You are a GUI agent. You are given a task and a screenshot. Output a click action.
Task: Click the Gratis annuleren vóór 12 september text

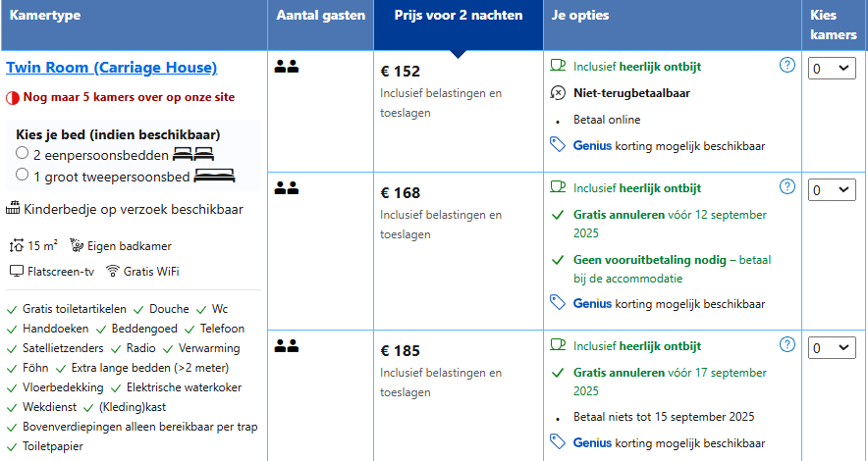pyautogui.click(x=670, y=224)
